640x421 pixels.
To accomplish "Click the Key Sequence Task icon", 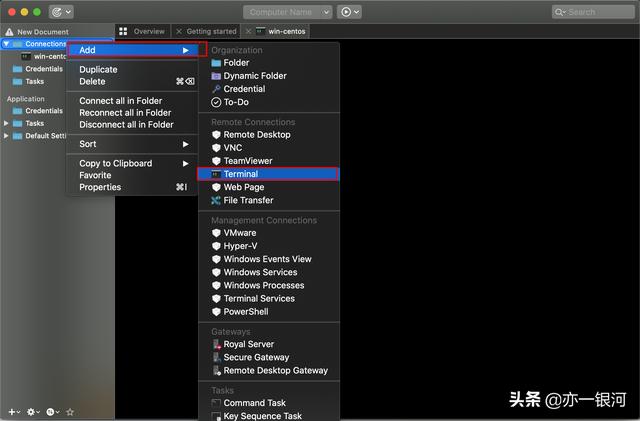I will click(216, 416).
